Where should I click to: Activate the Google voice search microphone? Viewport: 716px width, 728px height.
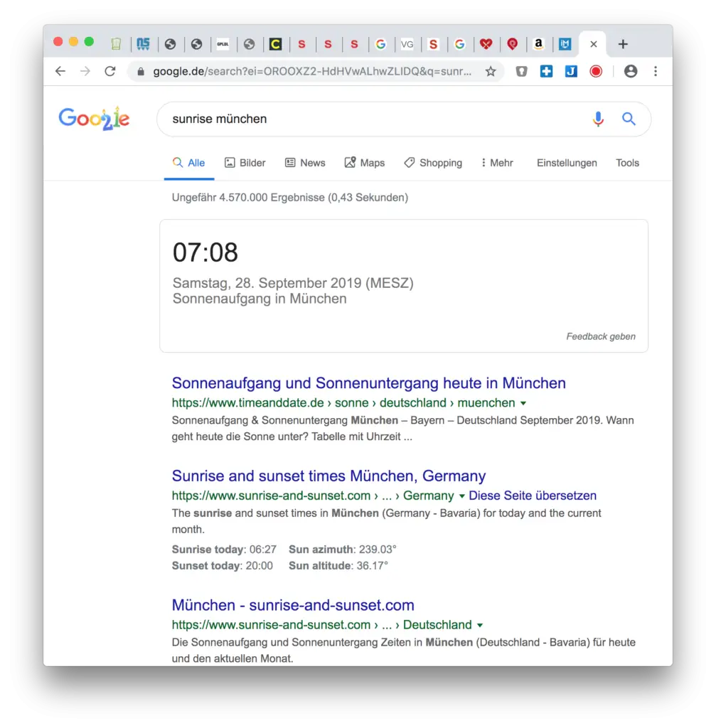point(598,119)
